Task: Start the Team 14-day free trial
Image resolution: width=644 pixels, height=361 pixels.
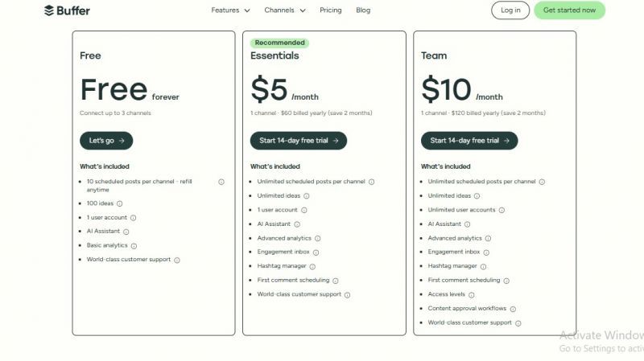Action: (x=469, y=141)
